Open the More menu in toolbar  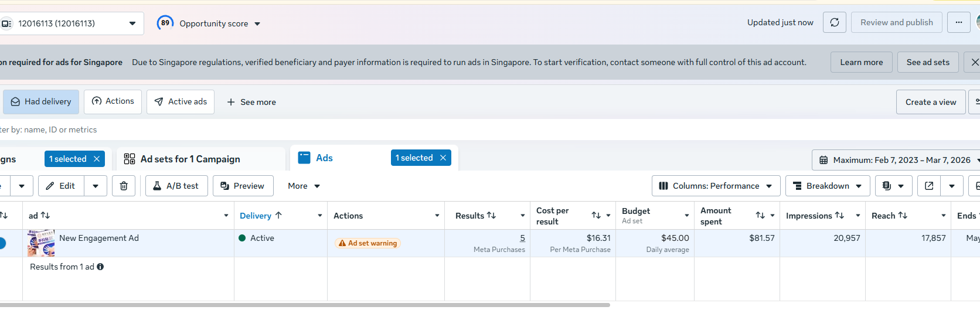point(304,186)
